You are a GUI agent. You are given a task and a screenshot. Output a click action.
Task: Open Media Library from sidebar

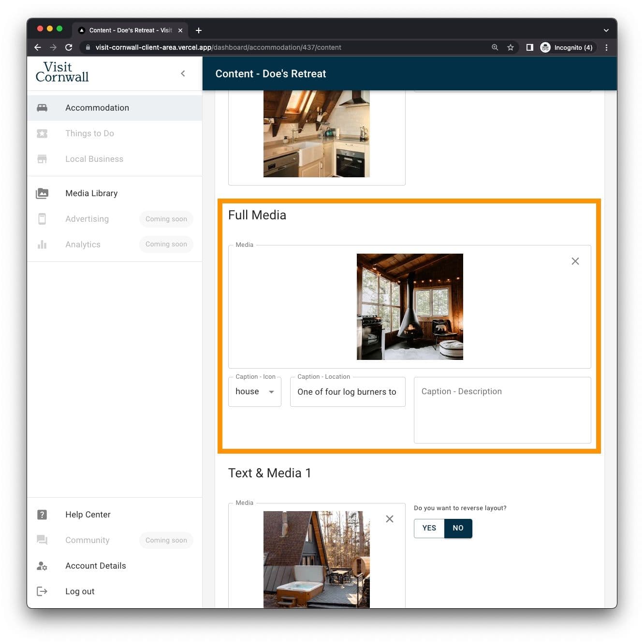[x=91, y=193]
